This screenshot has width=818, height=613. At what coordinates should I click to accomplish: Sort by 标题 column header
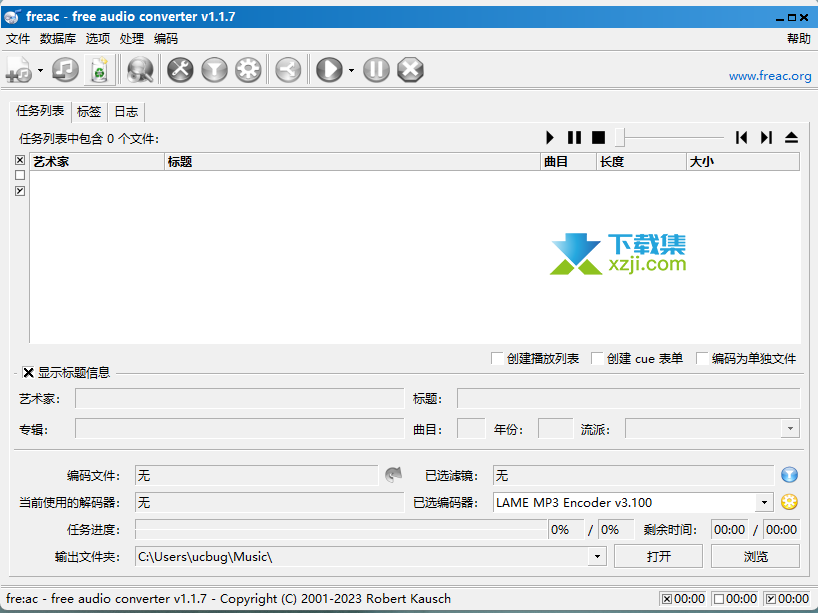click(352, 162)
